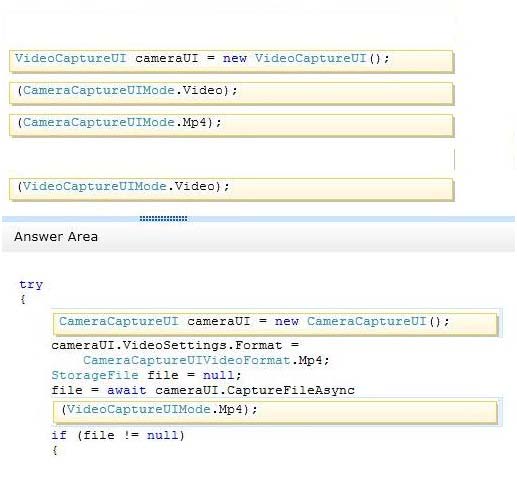Click the light blue divider bar

click(x=258, y=219)
